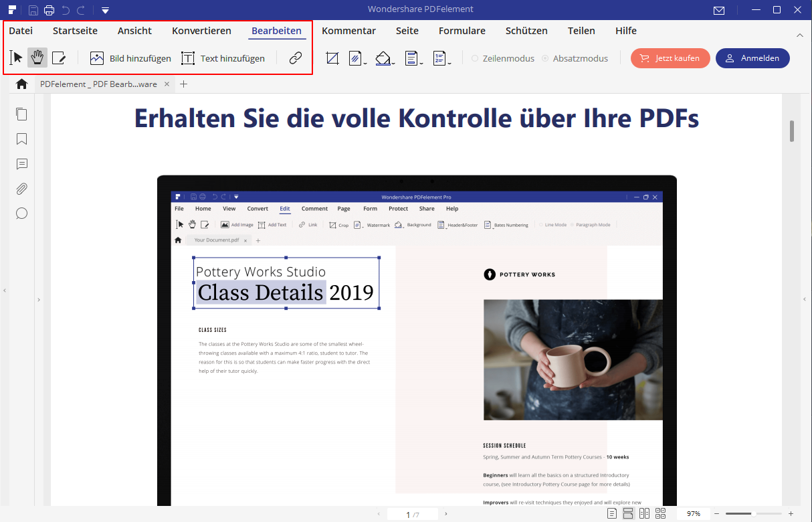Activate the Hand tool

[x=37, y=58]
